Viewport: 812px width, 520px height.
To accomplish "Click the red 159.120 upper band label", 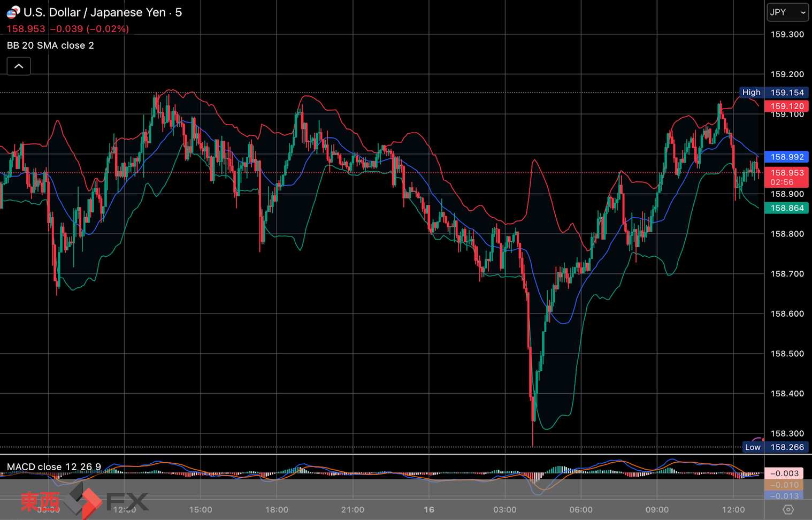I will pos(786,106).
